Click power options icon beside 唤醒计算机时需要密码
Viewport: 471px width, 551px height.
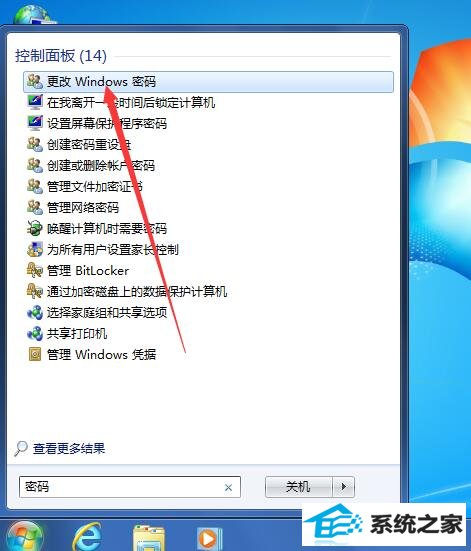pyautogui.click(x=35, y=228)
